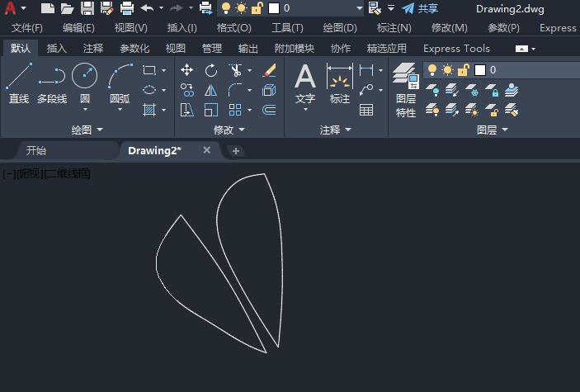Screen dimensions: 580x392
Task: Click the Plot (print) icon
Action: 127,8
